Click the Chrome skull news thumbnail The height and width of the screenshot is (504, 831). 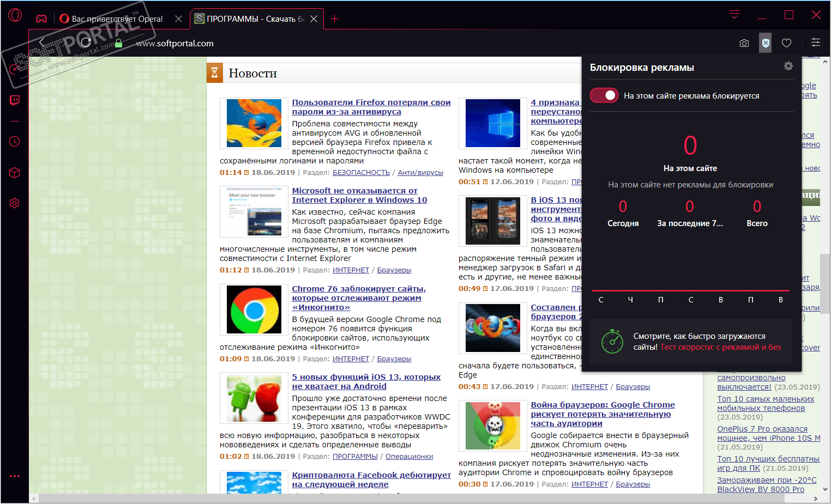[493, 426]
